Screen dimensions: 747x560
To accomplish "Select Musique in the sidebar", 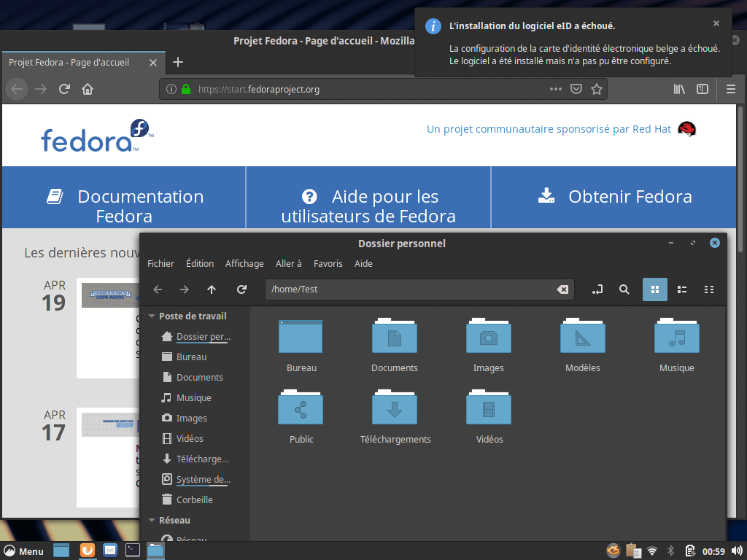I will click(x=196, y=398).
